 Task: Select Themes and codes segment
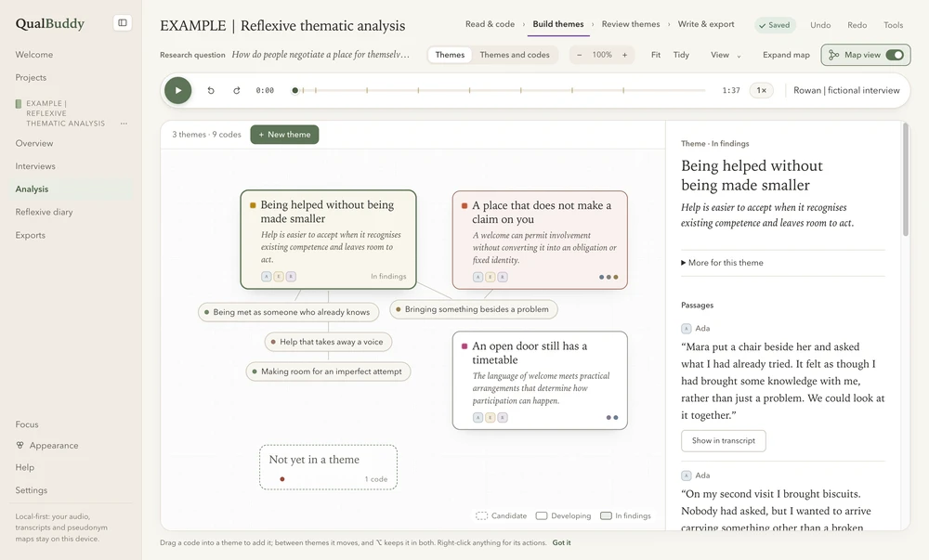pos(515,55)
